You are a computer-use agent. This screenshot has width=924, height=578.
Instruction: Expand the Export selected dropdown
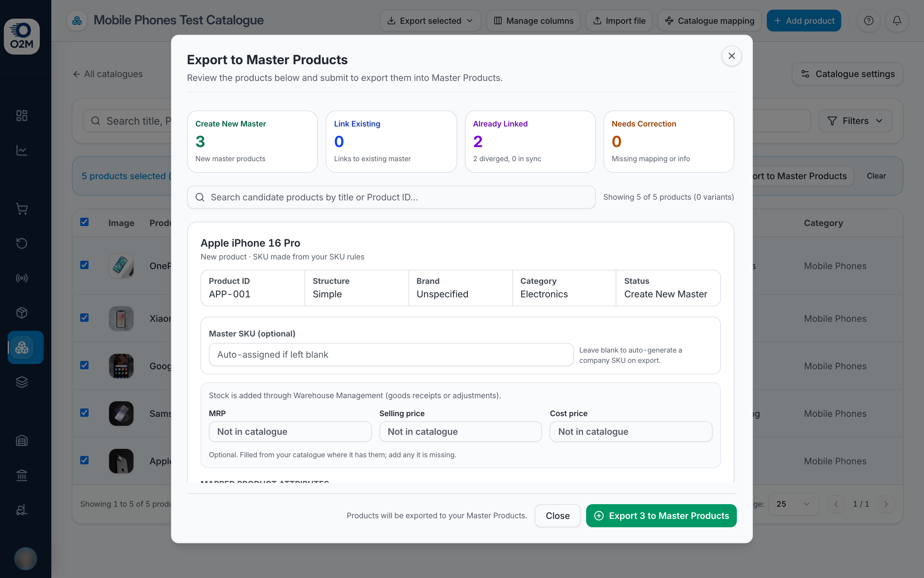pyautogui.click(x=430, y=21)
